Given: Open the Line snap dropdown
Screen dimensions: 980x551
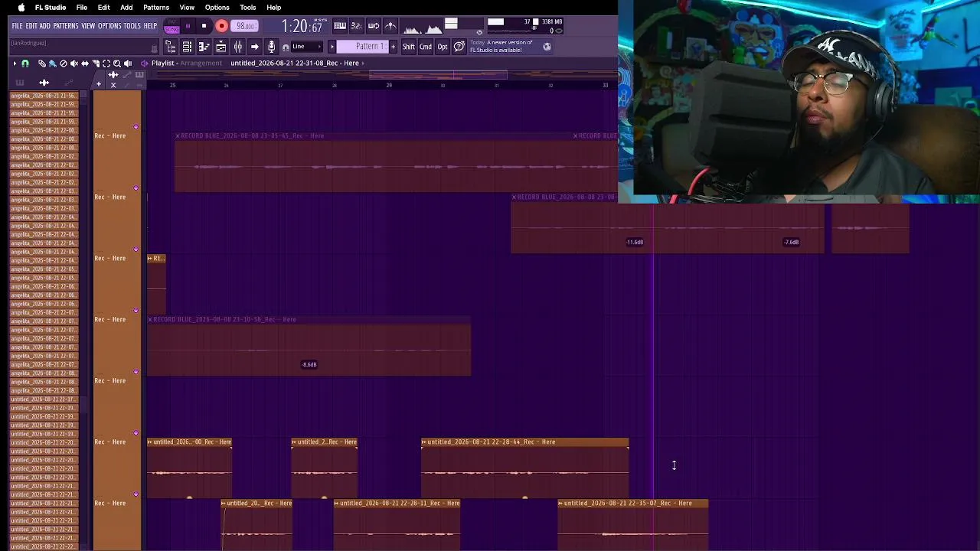Looking at the screenshot, I should (308, 47).
